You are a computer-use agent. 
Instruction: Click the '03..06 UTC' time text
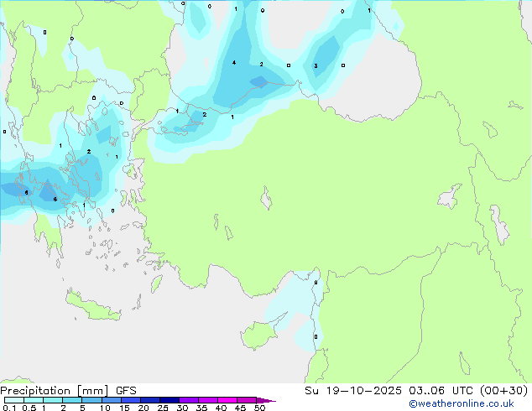tap(441, 391)
